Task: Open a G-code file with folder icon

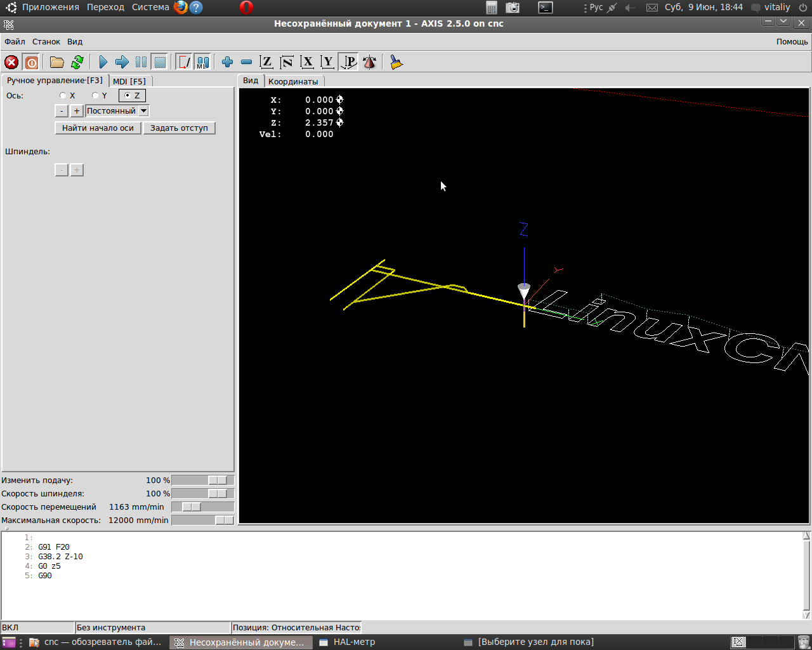Action: click(57, 62)
